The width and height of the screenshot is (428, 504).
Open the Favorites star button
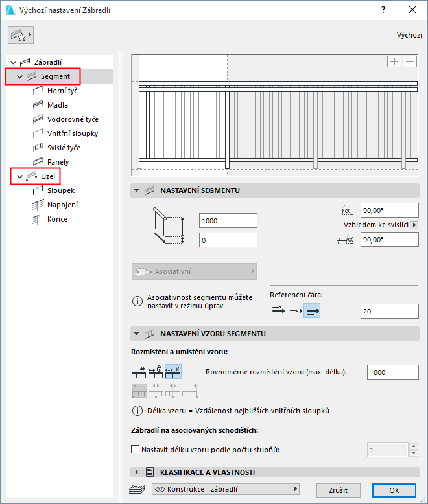click(x=21, y=35)
